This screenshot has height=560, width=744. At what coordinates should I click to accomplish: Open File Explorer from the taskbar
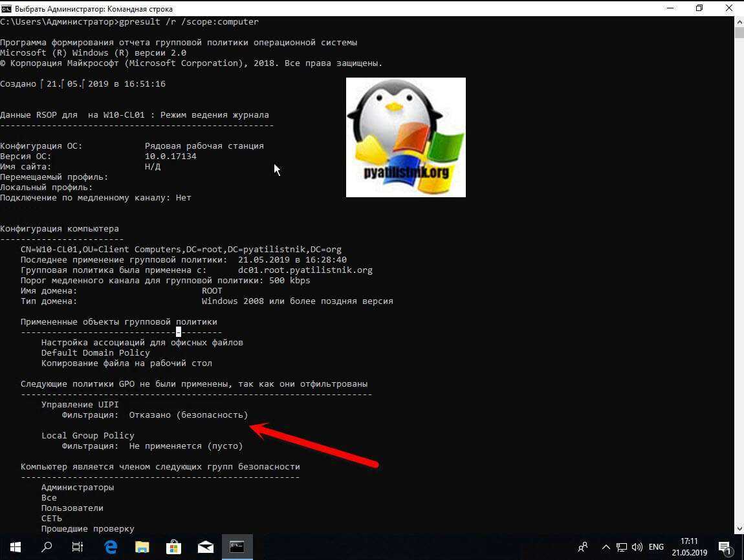(x=142, y=546)
